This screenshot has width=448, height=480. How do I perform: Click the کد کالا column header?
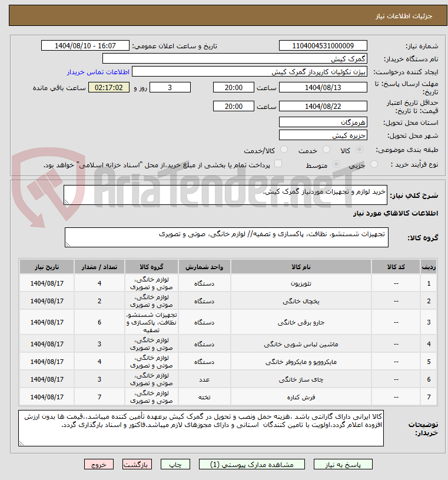pyautogui.click(x=396, y=267)
